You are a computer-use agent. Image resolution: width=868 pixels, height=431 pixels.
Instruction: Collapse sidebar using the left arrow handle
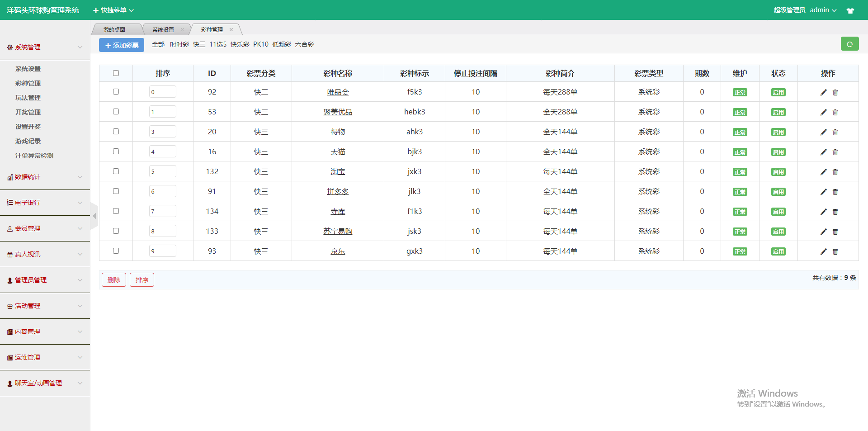[94, 216]
